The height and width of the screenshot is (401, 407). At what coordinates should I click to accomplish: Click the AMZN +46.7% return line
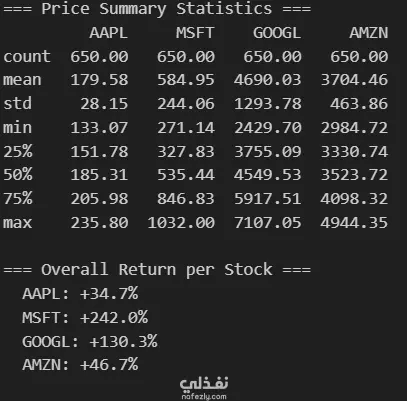pos(80,365)
